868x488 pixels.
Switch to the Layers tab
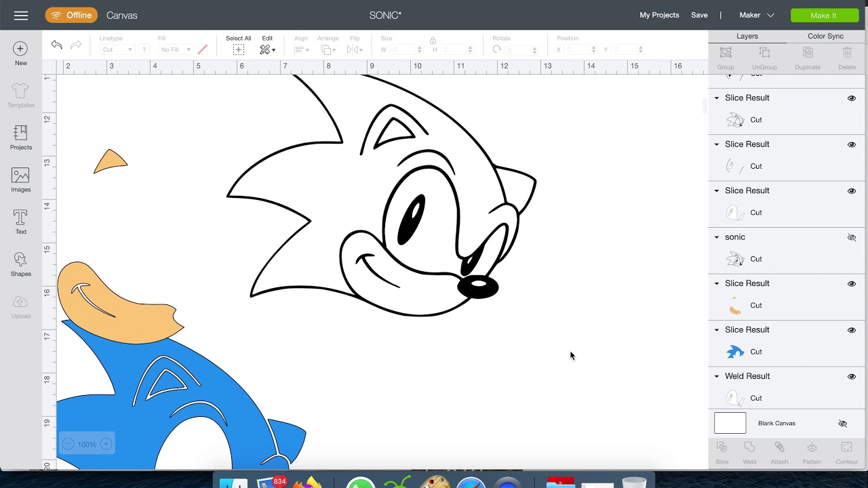747,36
